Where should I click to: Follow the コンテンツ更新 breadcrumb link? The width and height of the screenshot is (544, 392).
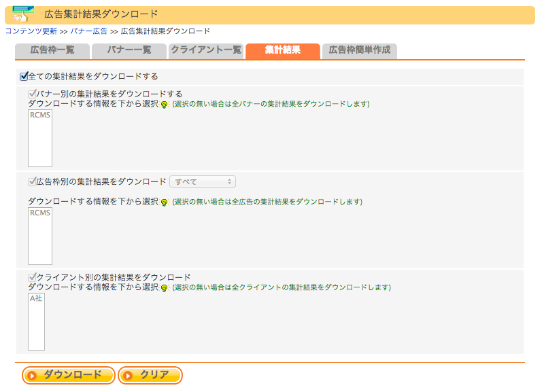(x=31, y=31)
